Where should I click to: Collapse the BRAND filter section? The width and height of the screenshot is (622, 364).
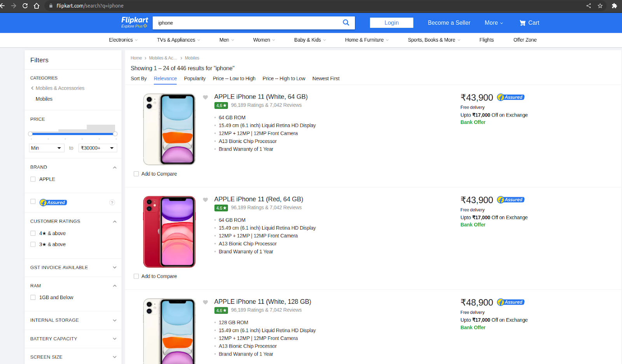click(115, 167)
